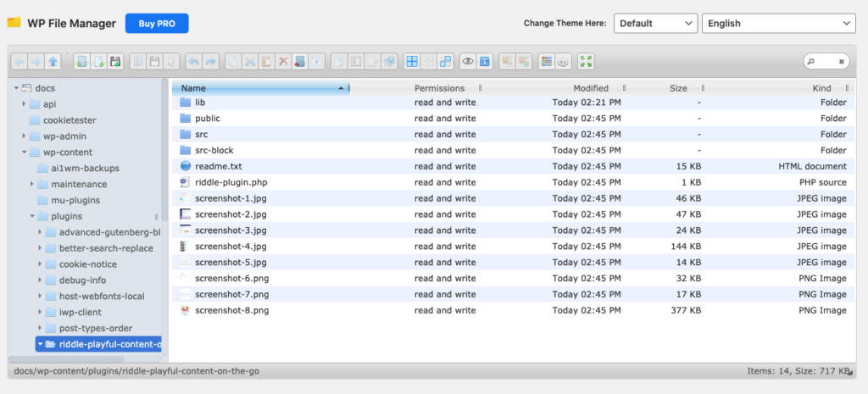The width and height of the screenshot is (868, 394).
Task: Click the Cut scissors icon
Action: tap(250, 61)
